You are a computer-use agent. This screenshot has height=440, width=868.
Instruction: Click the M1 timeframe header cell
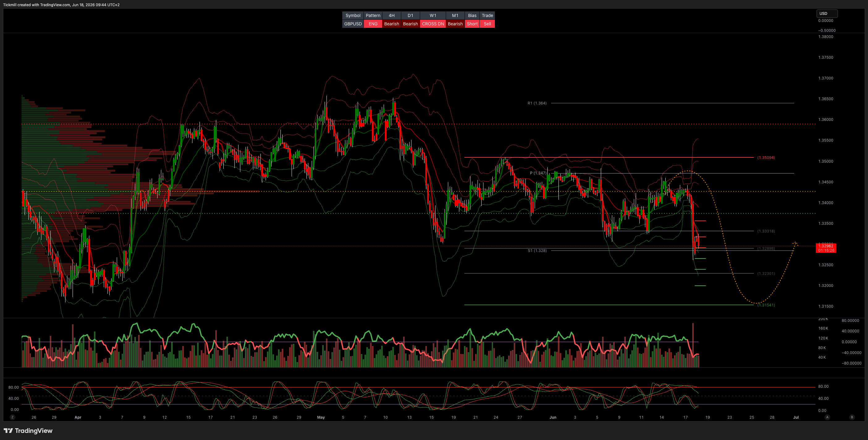click(455, 15)
